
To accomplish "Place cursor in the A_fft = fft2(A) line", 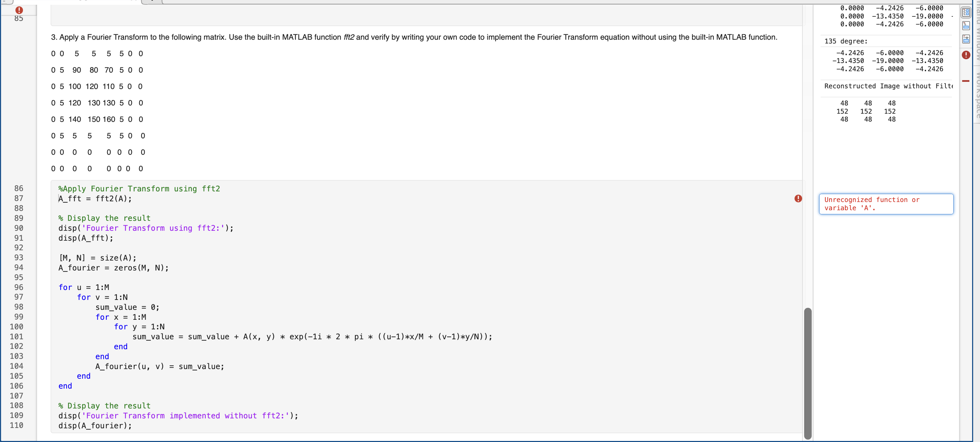I will 94,198.
